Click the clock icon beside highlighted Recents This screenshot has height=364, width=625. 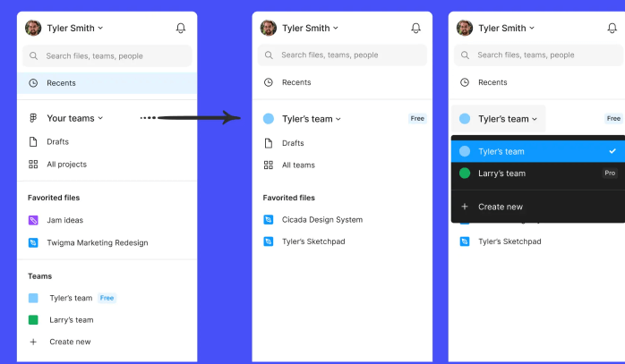coord(33,83)
